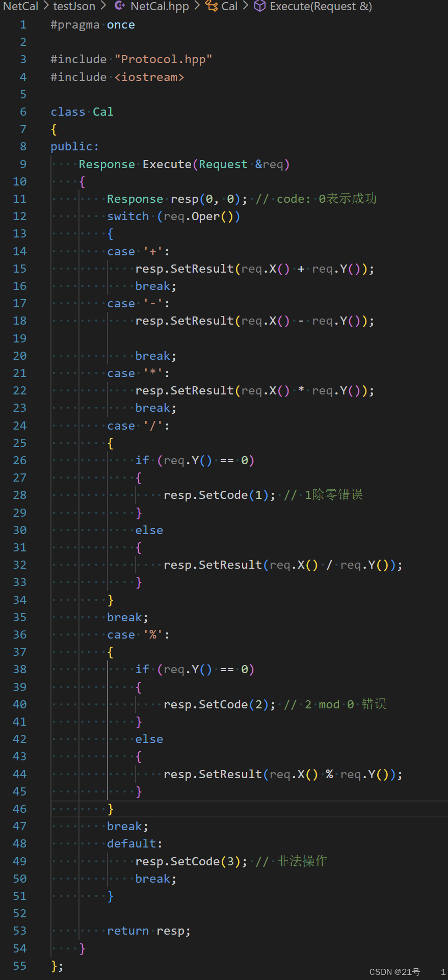Click line number 1 in gutter
Viewport: 448px width, 980px height.
pyautogui.click(x=23, y=25)
